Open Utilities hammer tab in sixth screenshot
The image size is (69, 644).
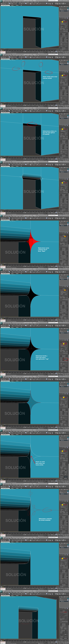(x=68, y=275)
